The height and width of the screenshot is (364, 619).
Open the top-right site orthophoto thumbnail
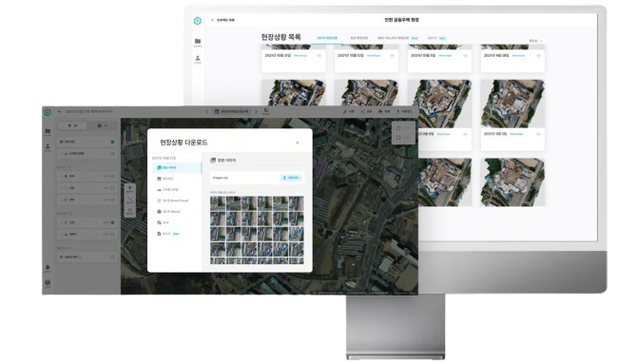[x=513, y=104]
